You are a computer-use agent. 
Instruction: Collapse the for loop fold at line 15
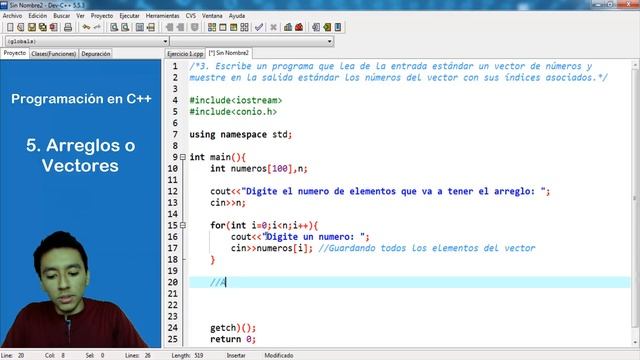point(183,225)
